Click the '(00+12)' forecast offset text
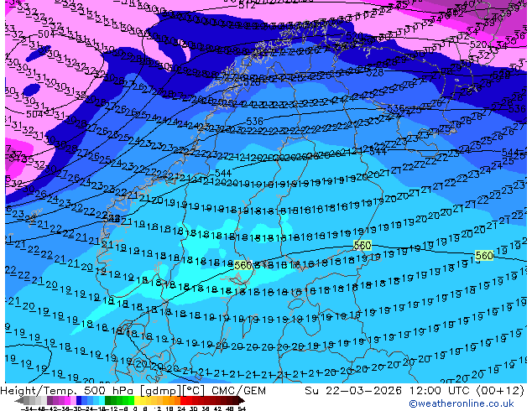 (x=500, y=391)
